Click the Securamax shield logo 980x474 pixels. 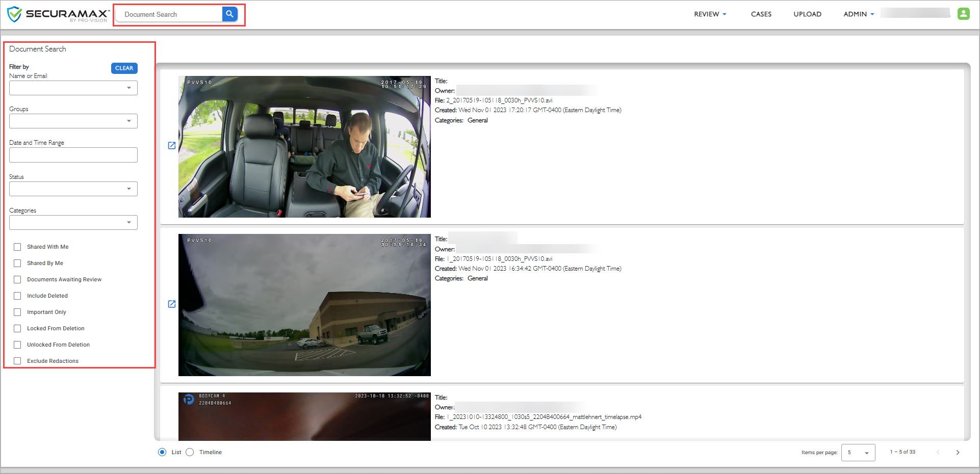(x=14, y=14)
